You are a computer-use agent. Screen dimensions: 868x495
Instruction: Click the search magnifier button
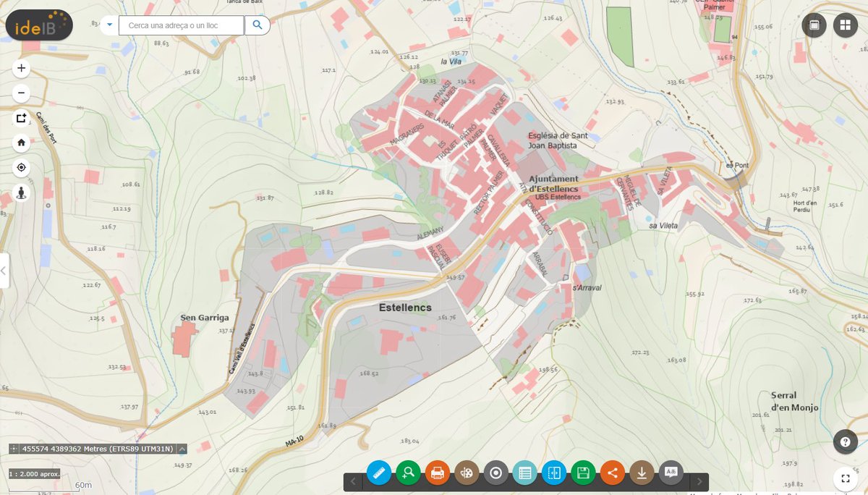[x=257, y=25]
